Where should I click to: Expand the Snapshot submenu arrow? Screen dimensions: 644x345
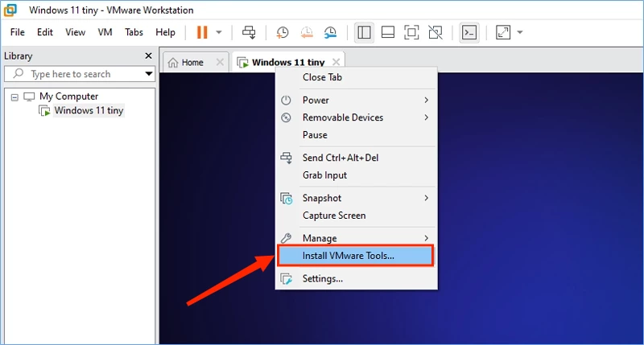[427, 198]
